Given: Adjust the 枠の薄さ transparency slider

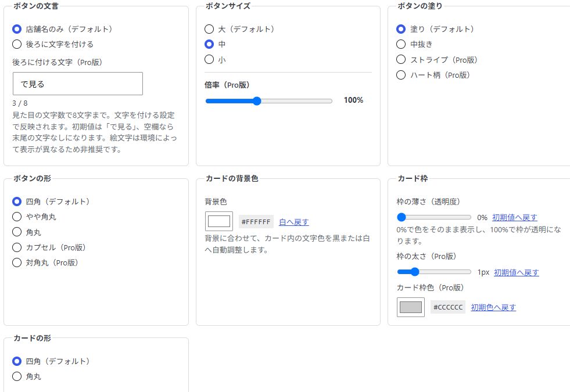Looking at the screenshot, I should point(434,217).
